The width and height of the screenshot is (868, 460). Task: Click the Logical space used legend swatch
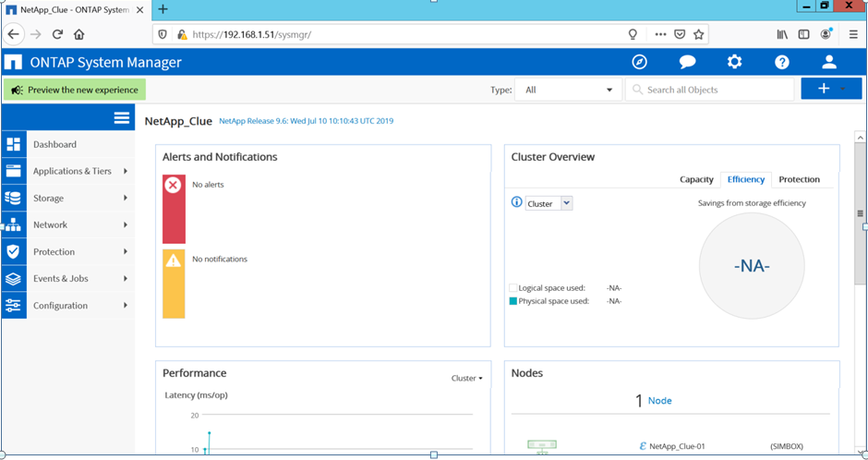(x=513, y=288)
